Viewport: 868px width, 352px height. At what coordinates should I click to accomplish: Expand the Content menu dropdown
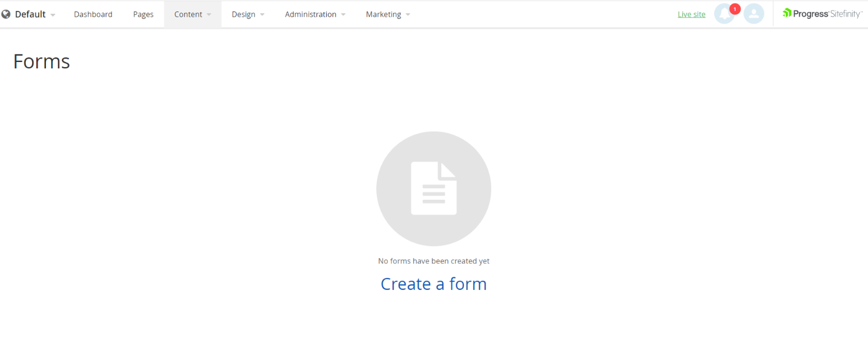(x=193, y=14)
